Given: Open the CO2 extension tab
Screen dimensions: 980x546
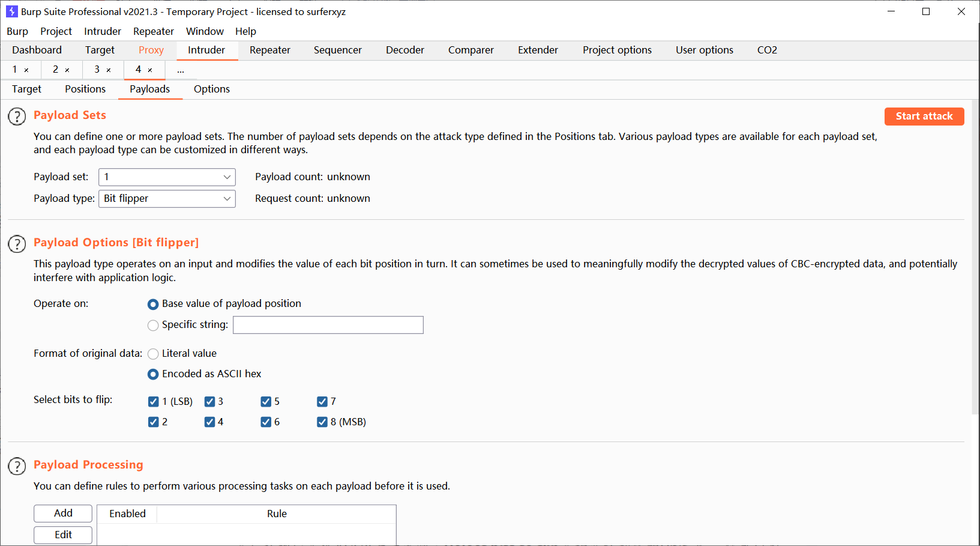Looking at the screenshot, I should (x=767, y=50).
